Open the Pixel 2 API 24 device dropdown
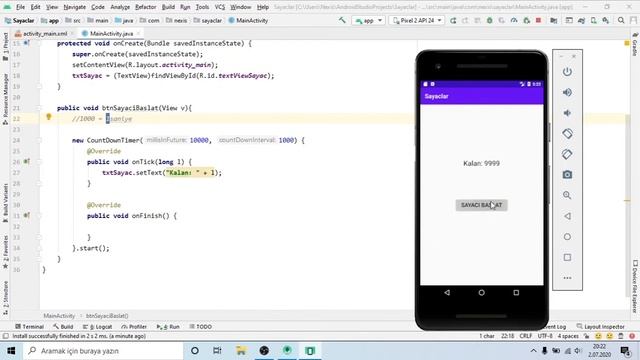Viewport: 640px width, 360px height. pyautogui.click(x=417, y=20)
